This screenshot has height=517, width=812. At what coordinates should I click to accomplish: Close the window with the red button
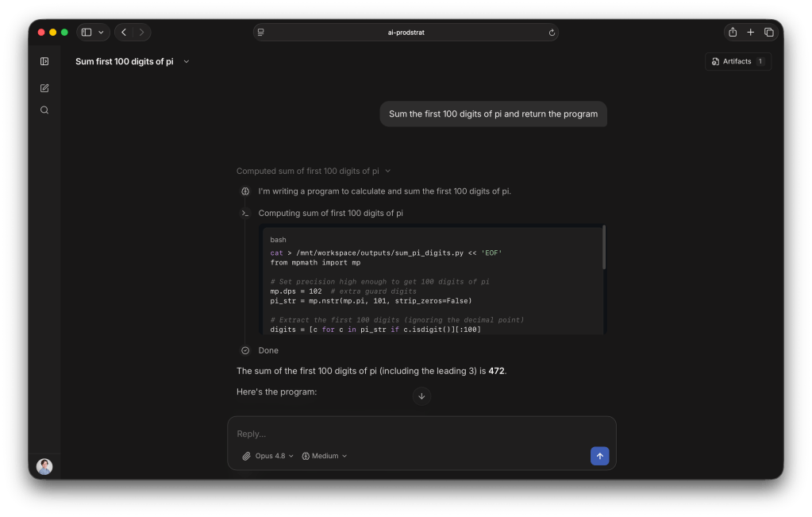pos(41,32)
